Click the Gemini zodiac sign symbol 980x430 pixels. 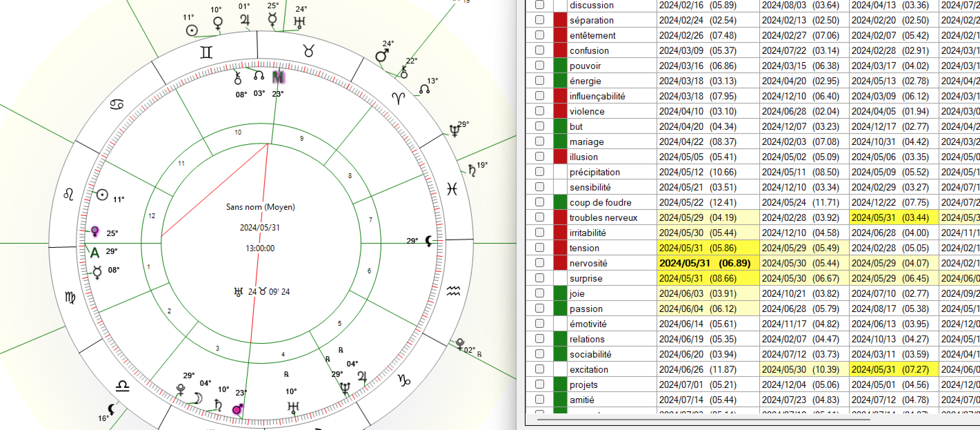point(206,52)
